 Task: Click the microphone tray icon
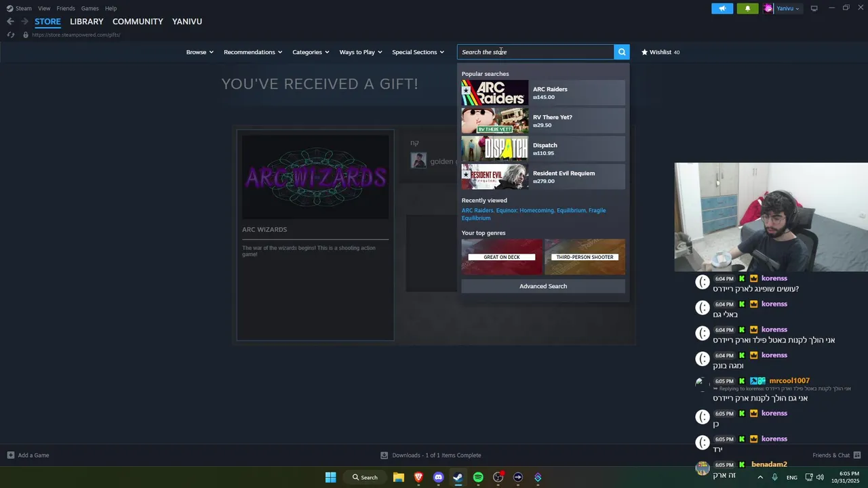(x=774, y=477)
